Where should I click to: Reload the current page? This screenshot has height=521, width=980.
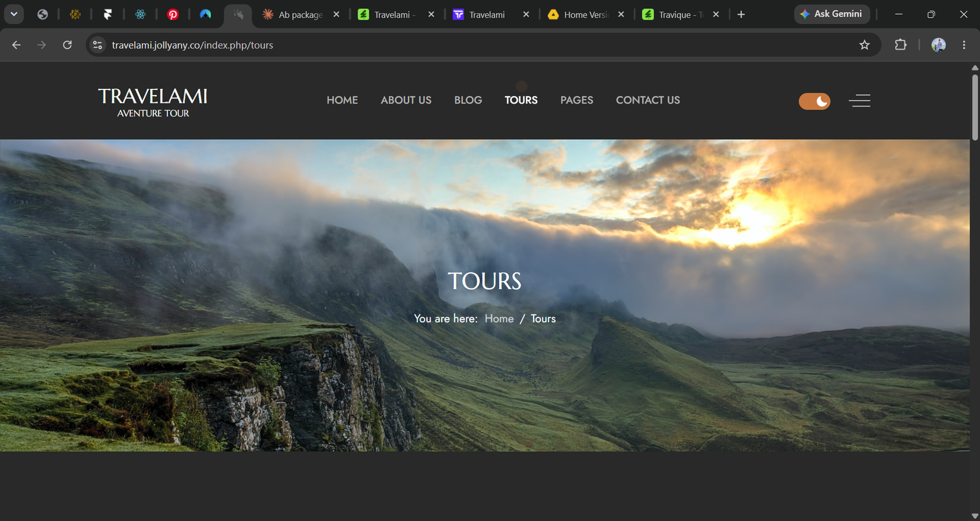click(x=67, y=45)
